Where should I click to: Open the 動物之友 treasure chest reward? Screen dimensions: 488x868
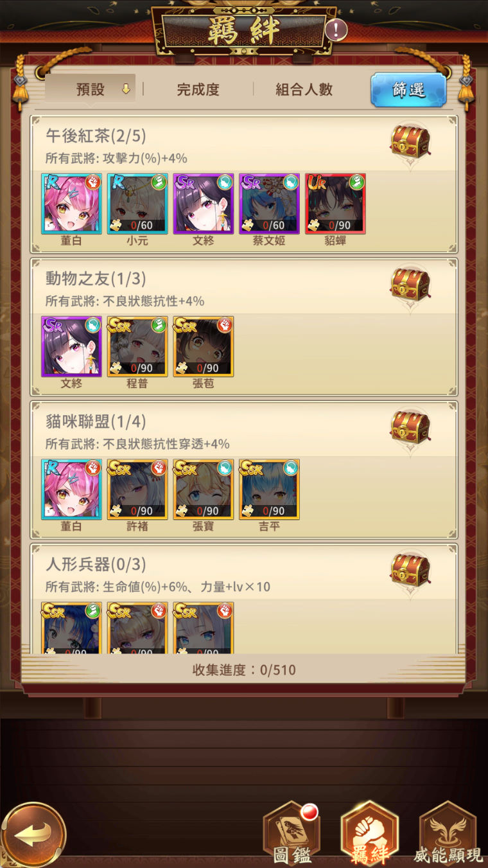pos(410,285)
